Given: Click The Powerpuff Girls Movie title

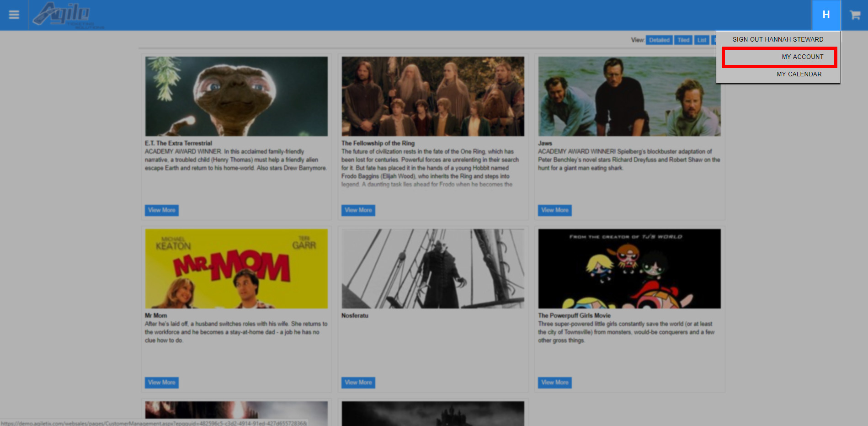Looking at the screenshot, I should click(574, 315).
